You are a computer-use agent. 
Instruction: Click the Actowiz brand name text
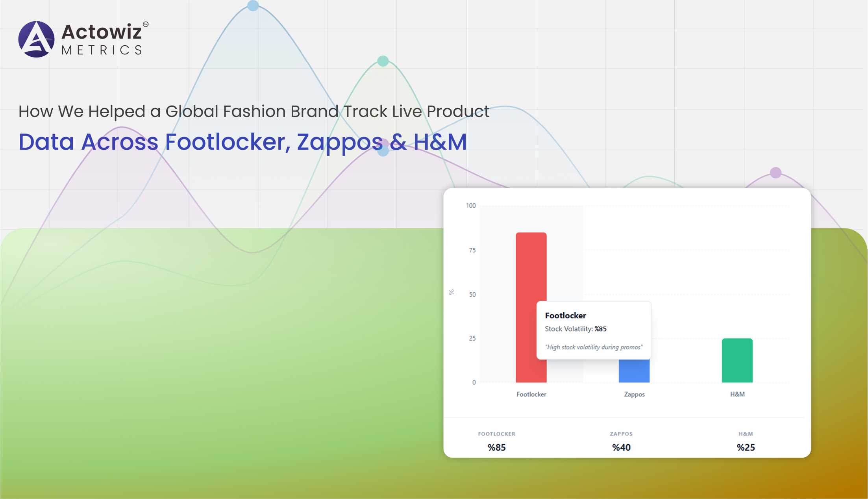coord(102,32)
